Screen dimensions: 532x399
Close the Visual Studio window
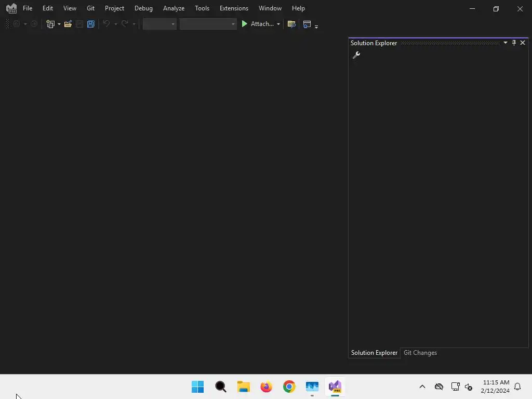tap(520, 8)
